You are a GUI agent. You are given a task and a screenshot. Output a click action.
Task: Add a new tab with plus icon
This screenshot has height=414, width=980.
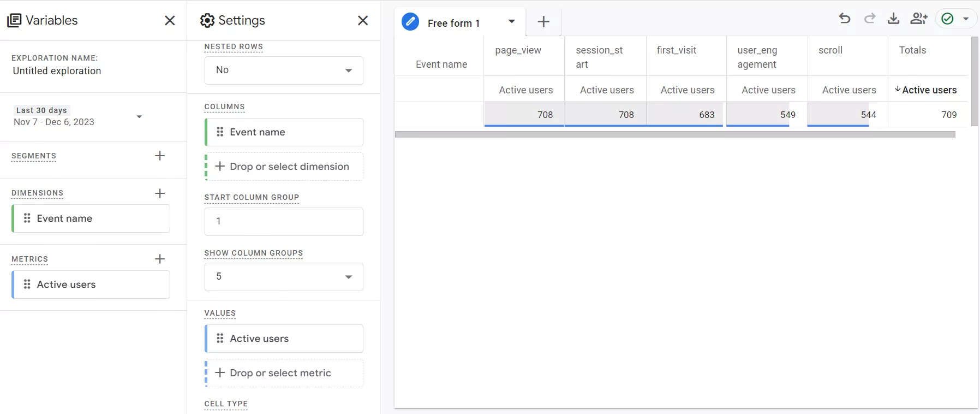[x=543, y=22]
